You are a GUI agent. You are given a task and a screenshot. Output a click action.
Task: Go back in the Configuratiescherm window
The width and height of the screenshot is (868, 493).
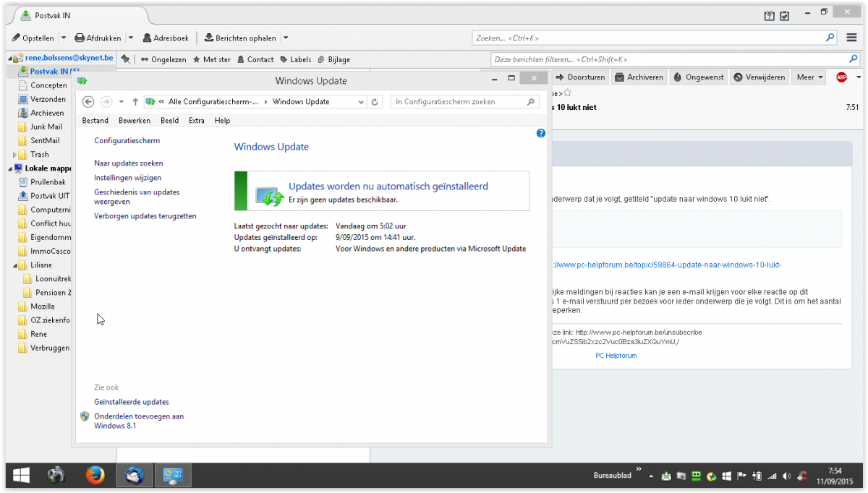pyautogui.click(x=88, y=102)
